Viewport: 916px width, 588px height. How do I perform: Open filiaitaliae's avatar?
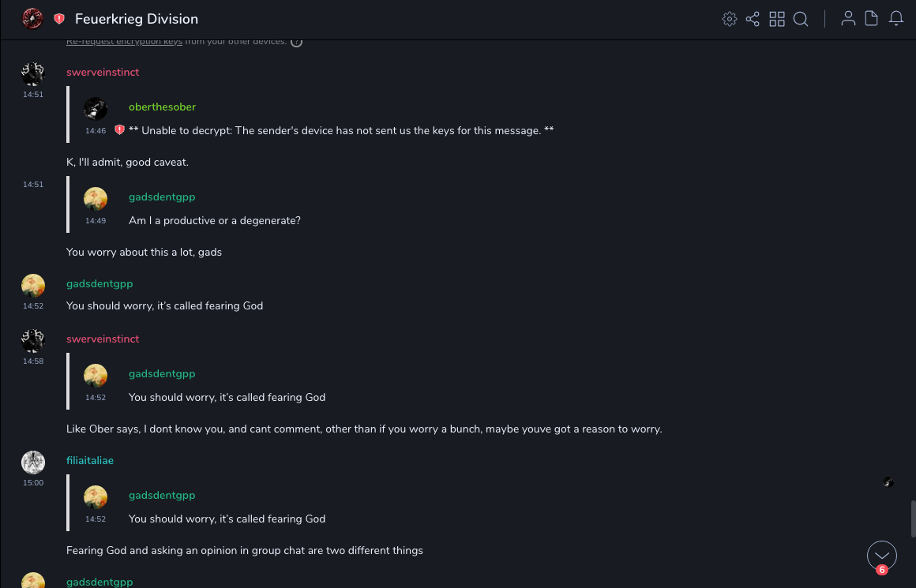pos(32,463)
